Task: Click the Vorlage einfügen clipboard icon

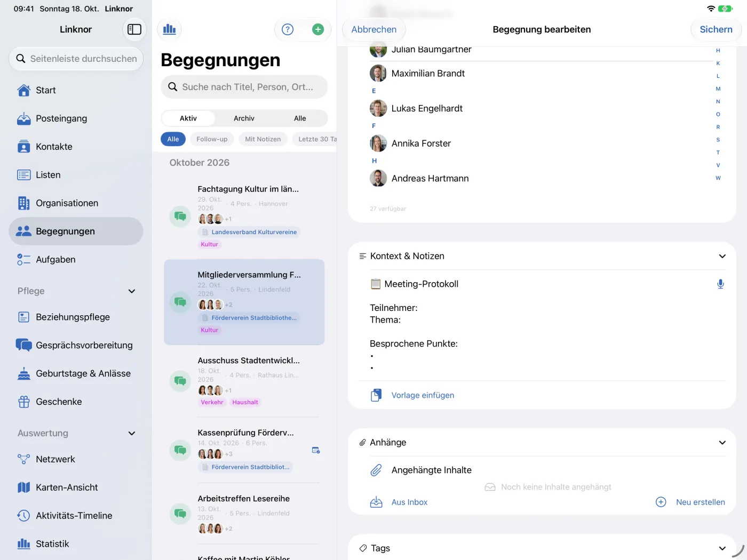Action: click(x=376, y=395)
